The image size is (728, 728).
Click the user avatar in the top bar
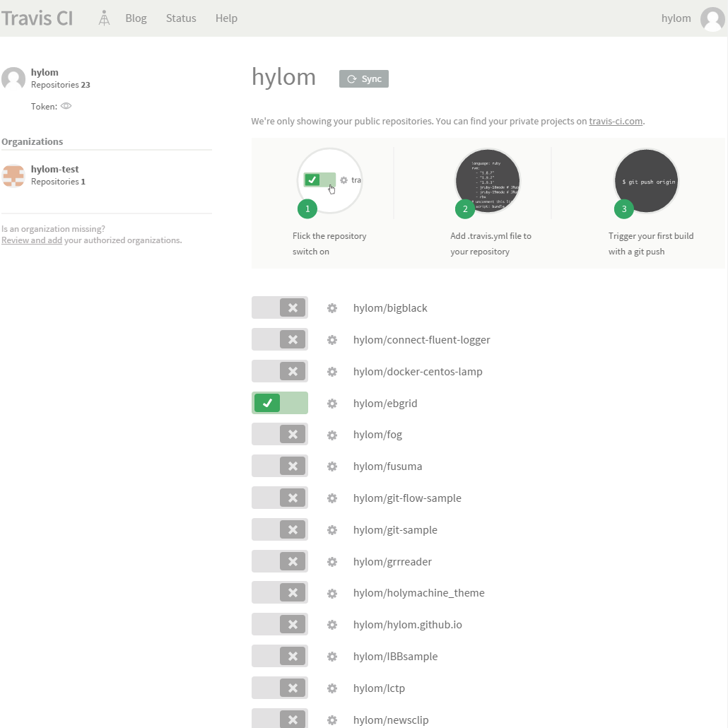(712, 19)
